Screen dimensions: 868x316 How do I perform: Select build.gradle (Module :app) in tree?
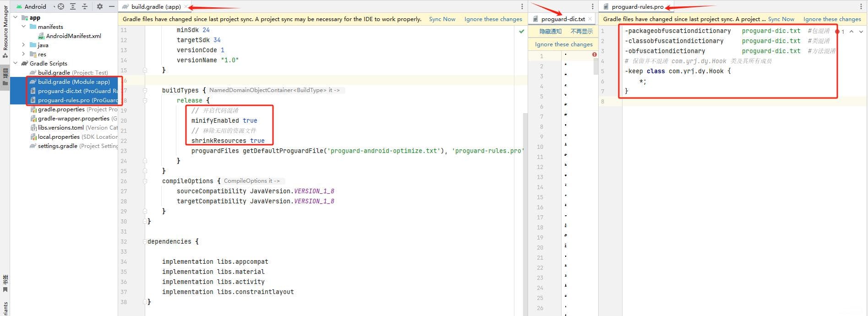tap(70, 82)
